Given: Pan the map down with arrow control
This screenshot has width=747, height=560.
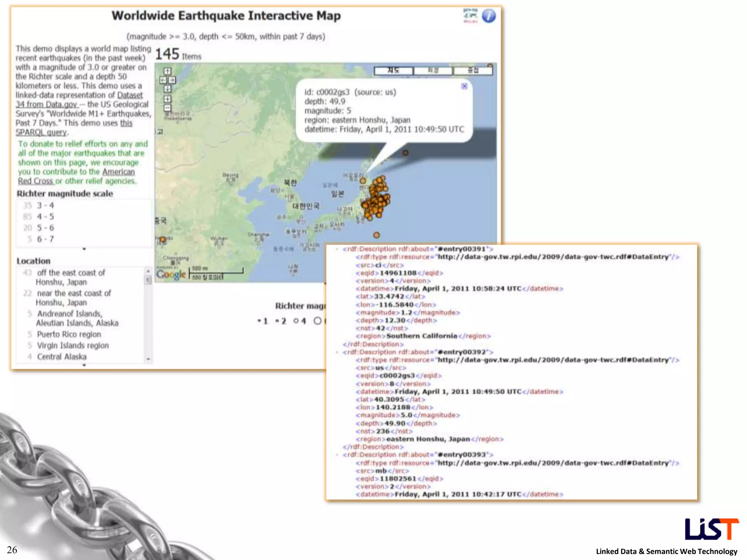Looking at the screenshot, I should point(167,88).
